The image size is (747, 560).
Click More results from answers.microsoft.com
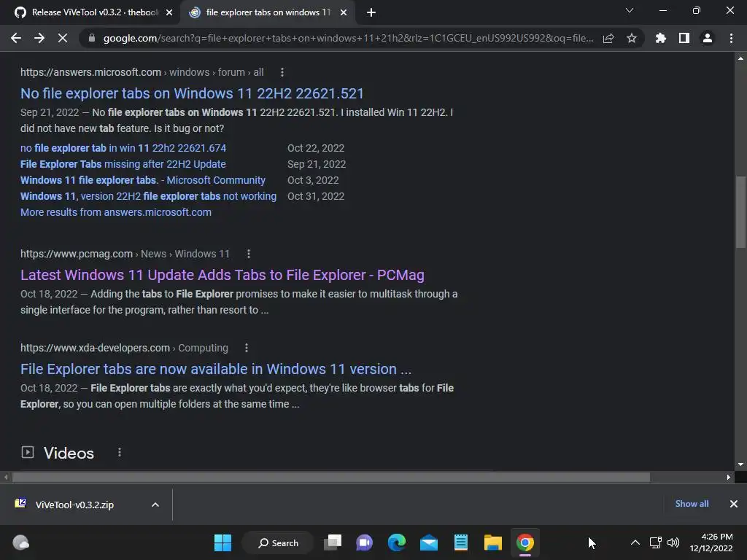[x=116, y=212]
